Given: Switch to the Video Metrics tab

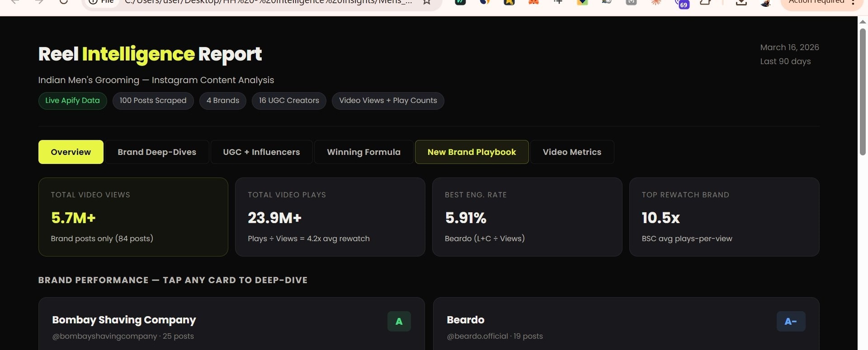Looking at the screenshot, I should tap(572, 152).
